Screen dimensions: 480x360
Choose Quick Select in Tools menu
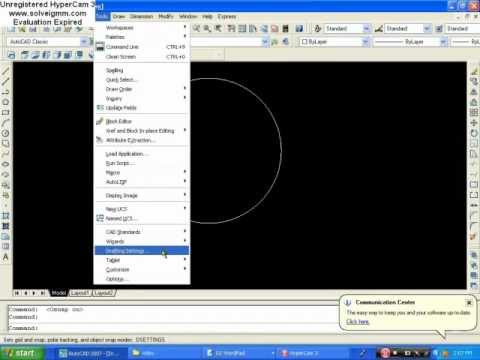pyautogui.click(x=142, y=80)
